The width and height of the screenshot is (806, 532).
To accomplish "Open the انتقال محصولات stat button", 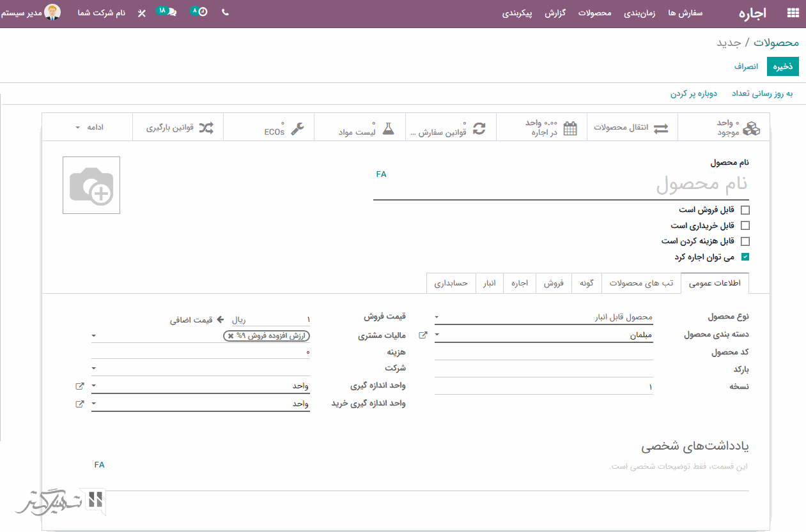I will tap(630, 127).
